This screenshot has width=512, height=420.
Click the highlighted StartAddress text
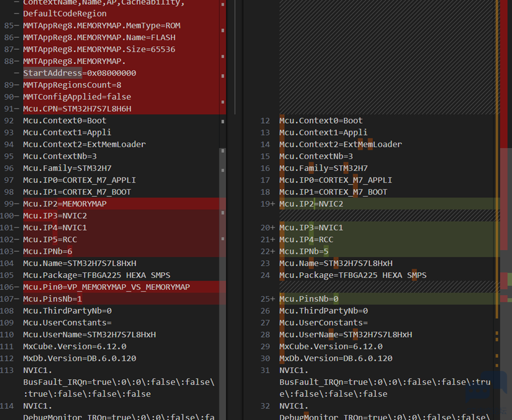[x=53, y=73]
